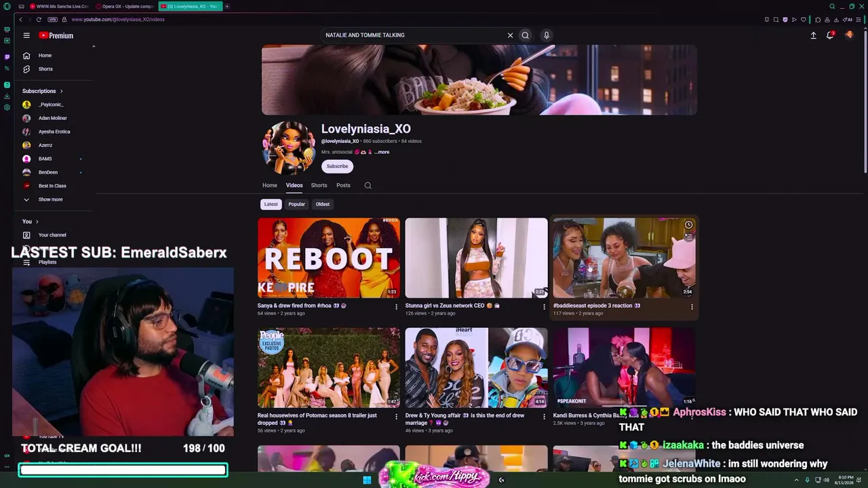The height and width of the screenshot is (488, 868).
Task: Expand Show more subscriptions
Action: (45, 199)
